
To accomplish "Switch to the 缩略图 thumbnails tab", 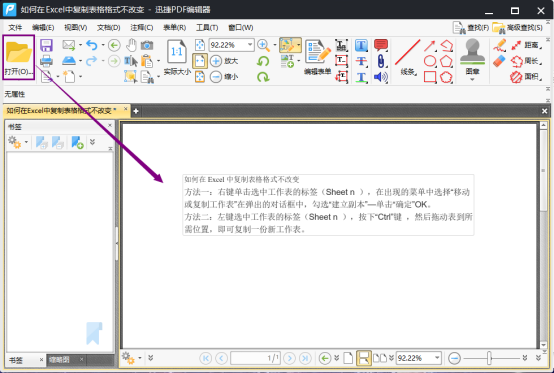I will pos(59,360).
